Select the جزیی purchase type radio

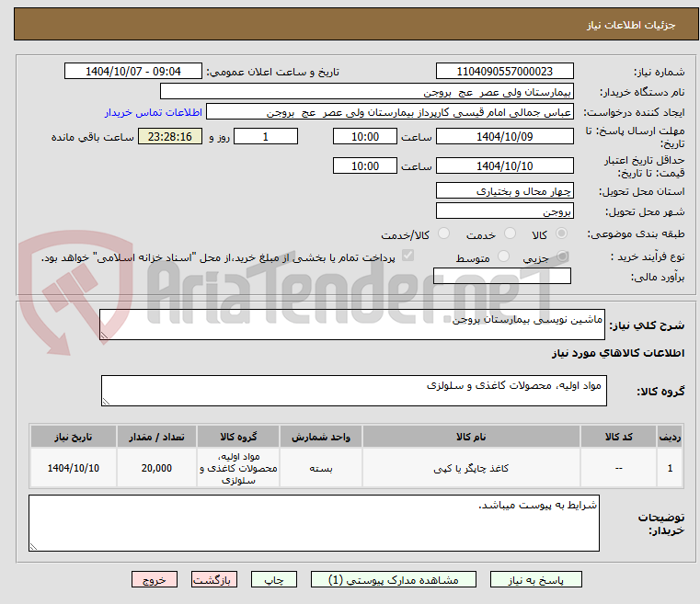click(x=562, y=256)
